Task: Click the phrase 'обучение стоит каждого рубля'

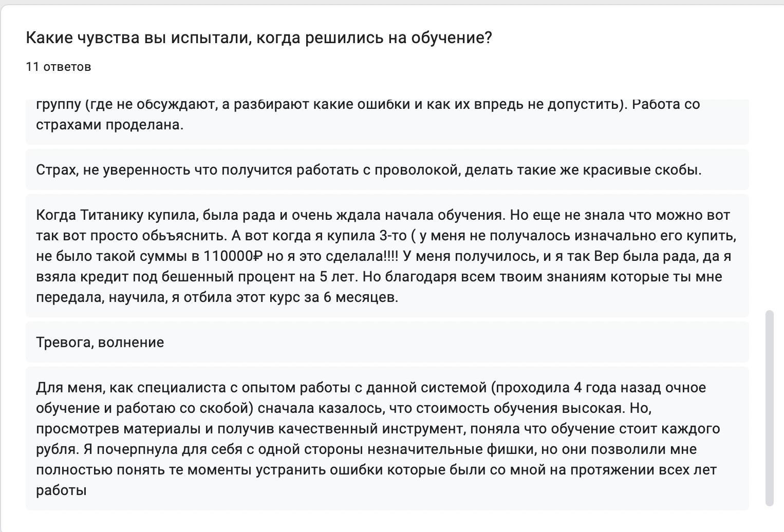Action: pyautogui.click(x=378, y=439)
